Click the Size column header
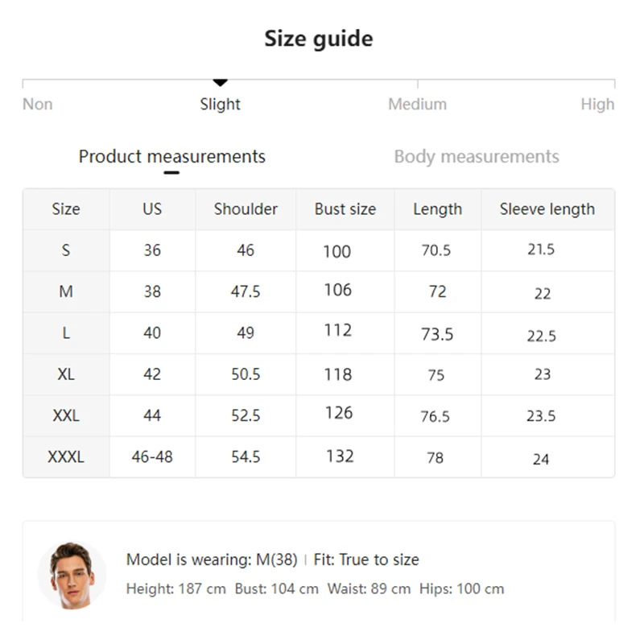This screenshot has width=644, height=644. coord(66,209)
